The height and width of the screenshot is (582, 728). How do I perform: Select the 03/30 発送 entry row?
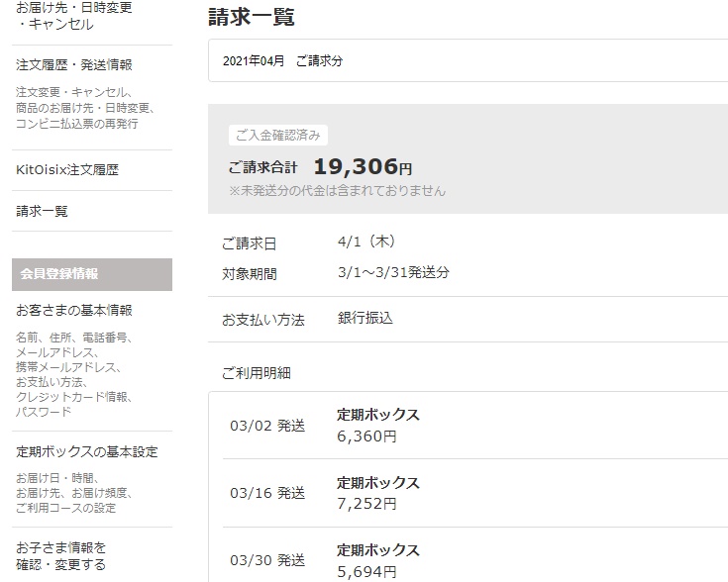pos(475,555)
